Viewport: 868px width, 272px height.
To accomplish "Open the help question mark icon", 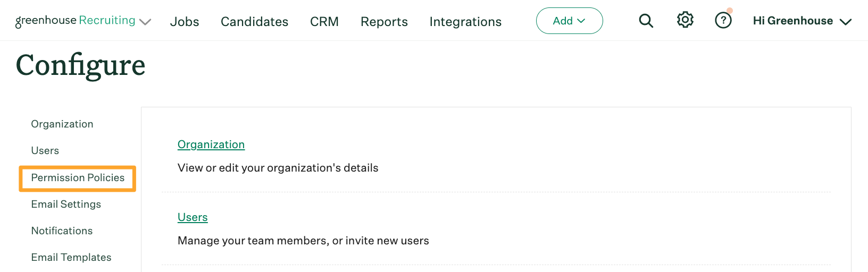I will pos(723,21).
